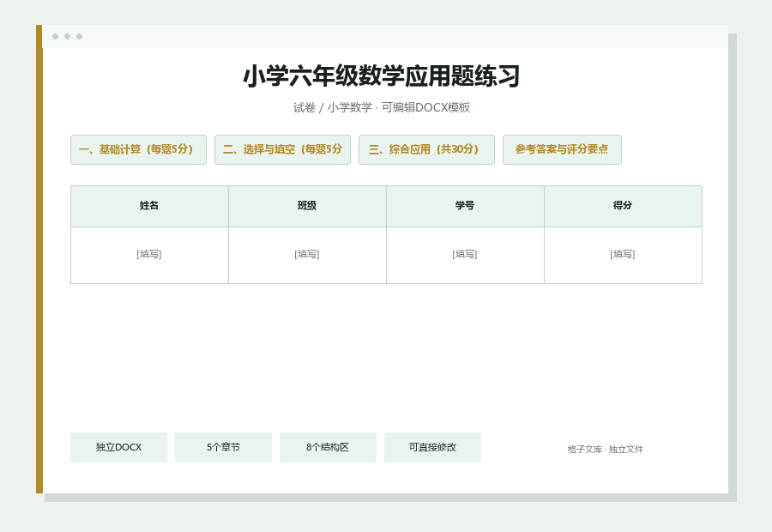Click the 格子文库 · 独立文件 footer text
The width and height of the screenshot is (772, 532).
point(605,450)
